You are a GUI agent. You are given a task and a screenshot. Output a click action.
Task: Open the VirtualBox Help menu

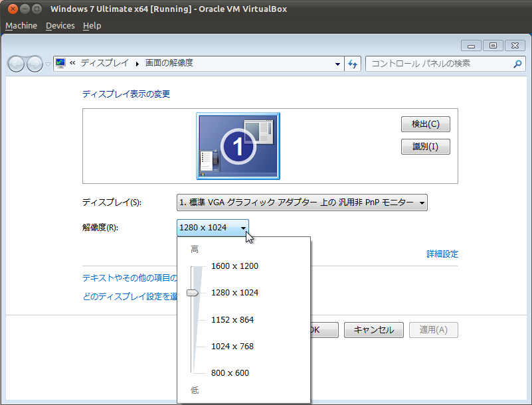pyautogui.click(x=92, y=26)
